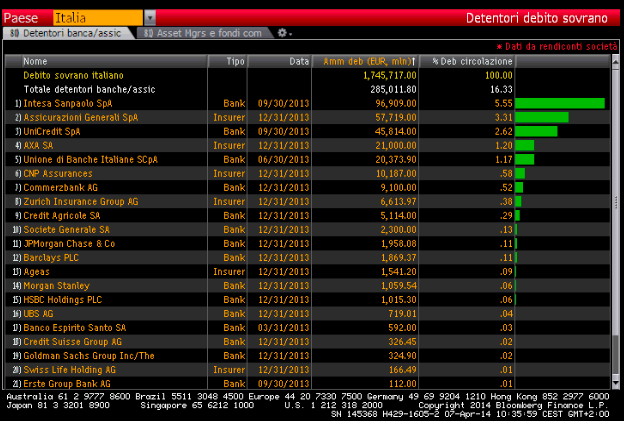Select Assicurazioni Generali SpA entry
This screenshot has width=624, height=421.
(81, 117)
